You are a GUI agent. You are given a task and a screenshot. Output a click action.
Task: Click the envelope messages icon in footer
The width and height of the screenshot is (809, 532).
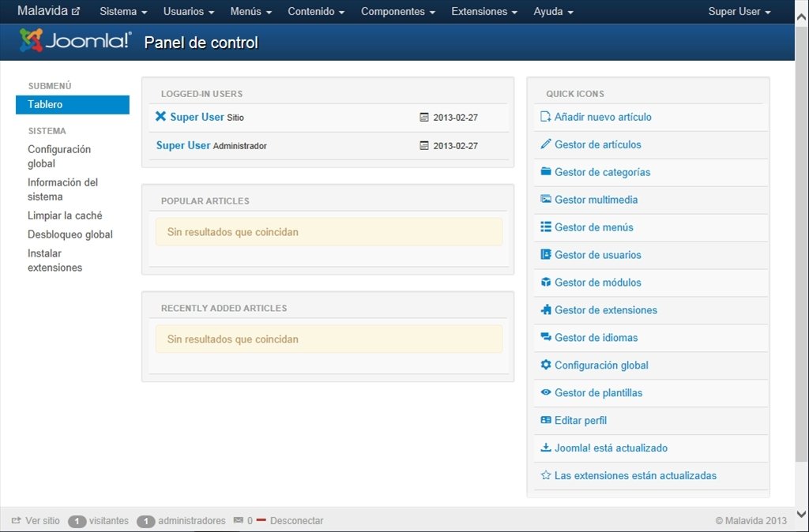(x=239, y=520)
